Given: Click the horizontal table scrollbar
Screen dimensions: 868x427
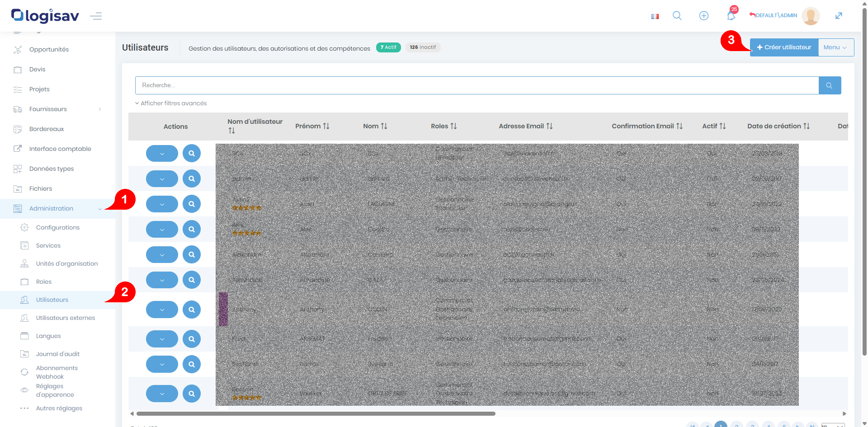Looking at the screenshot, I should pos(316,413).
